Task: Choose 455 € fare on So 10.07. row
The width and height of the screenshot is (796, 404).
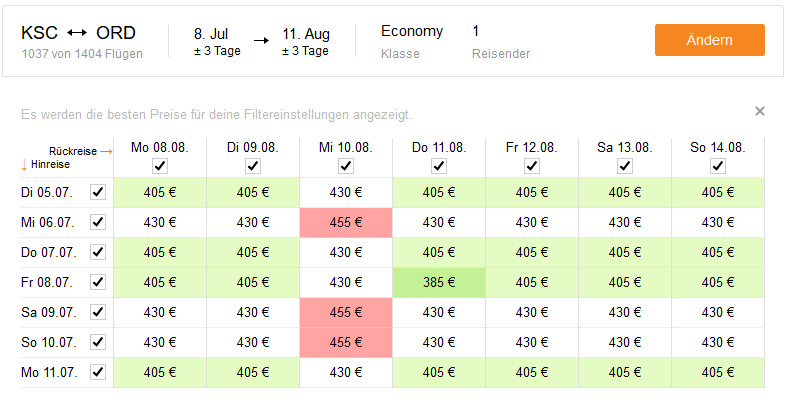Action: point(346,342)
